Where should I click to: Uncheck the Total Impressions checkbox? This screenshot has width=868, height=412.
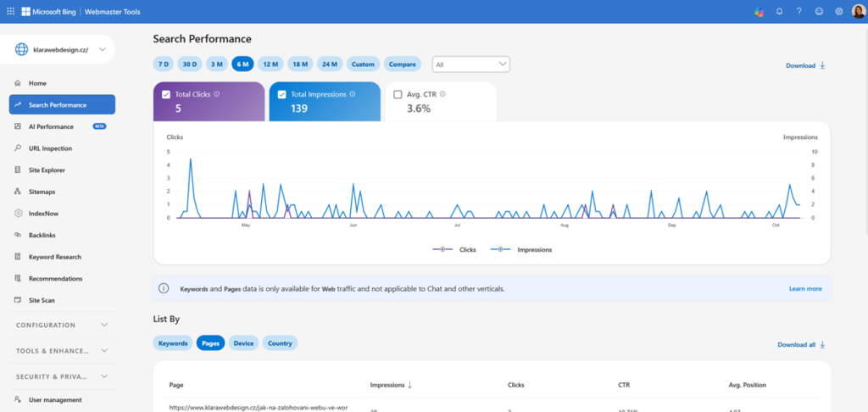(x=281, y=95)
